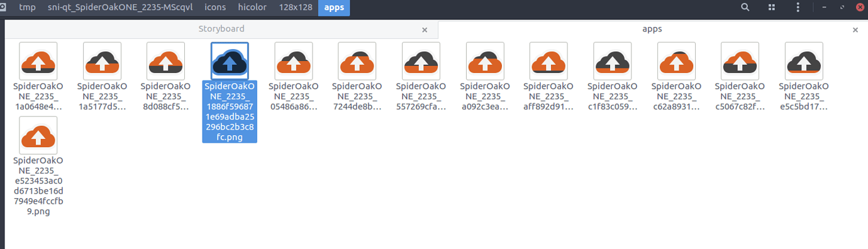
Task: Select the e523453ac0d6713be16d file icon
Action: pyautogui.click(x=38, y=135)
